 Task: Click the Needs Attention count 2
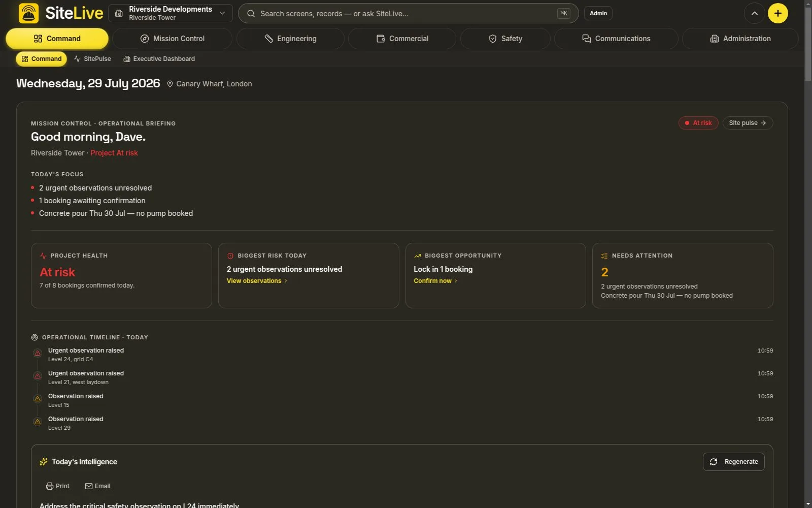tap(604, 272)
